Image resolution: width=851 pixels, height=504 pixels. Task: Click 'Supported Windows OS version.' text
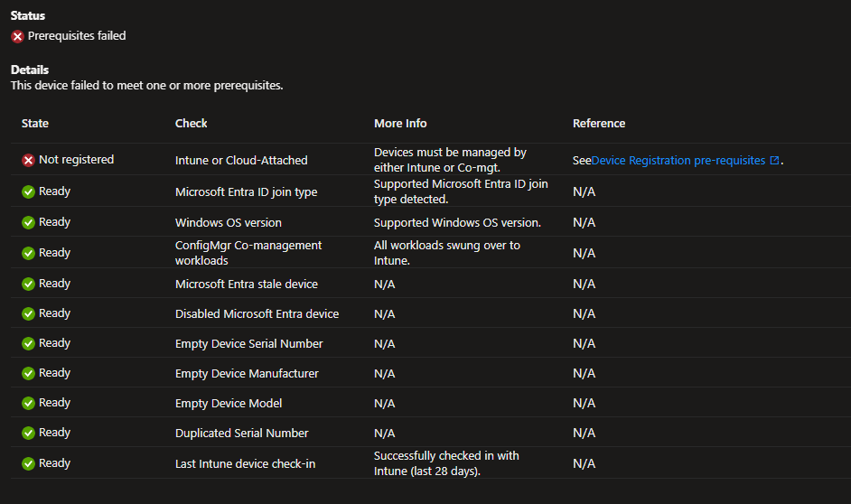coord(457,222)
